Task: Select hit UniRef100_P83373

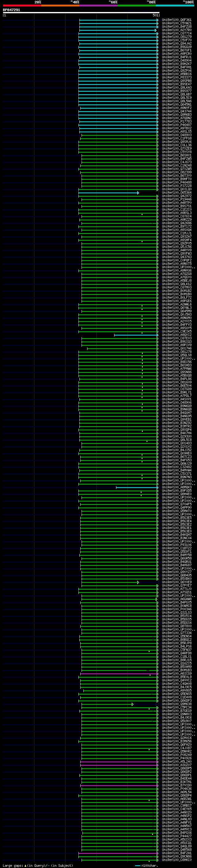Action: (x=176, y=78)
